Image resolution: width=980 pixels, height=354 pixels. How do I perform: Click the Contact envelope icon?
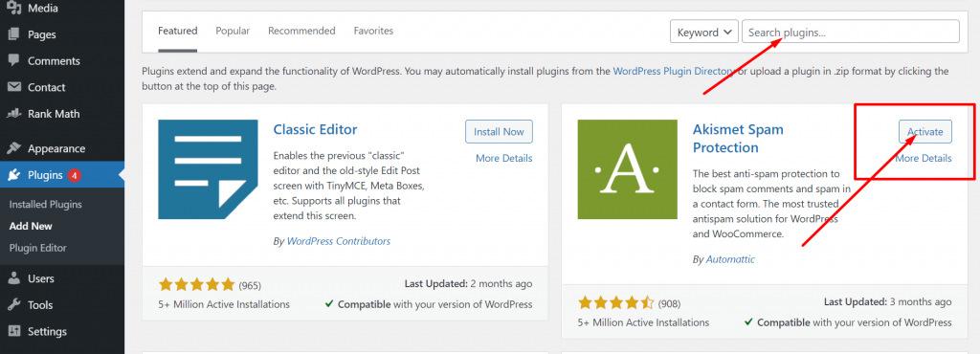coord(13,87)
